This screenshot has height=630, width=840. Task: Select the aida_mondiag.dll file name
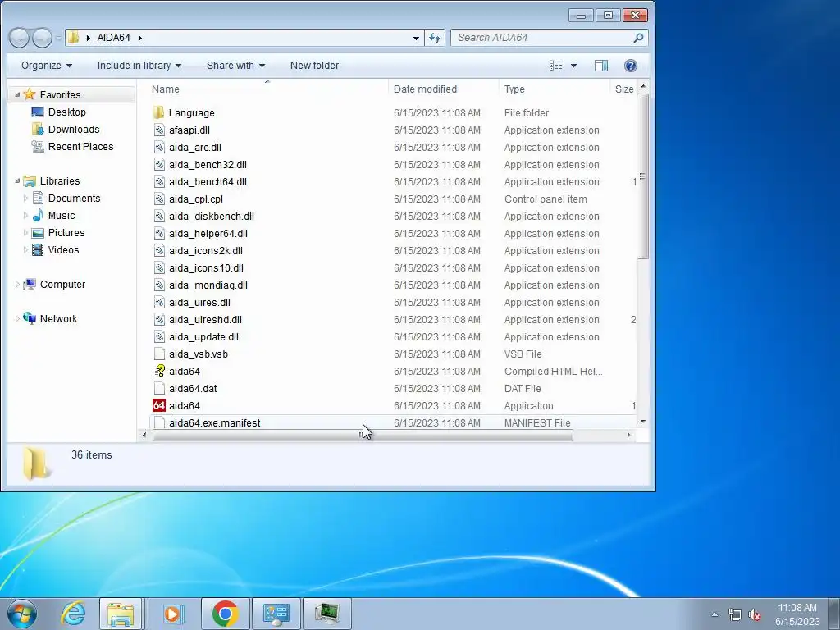pyautogui.click(x=208, y=285)
